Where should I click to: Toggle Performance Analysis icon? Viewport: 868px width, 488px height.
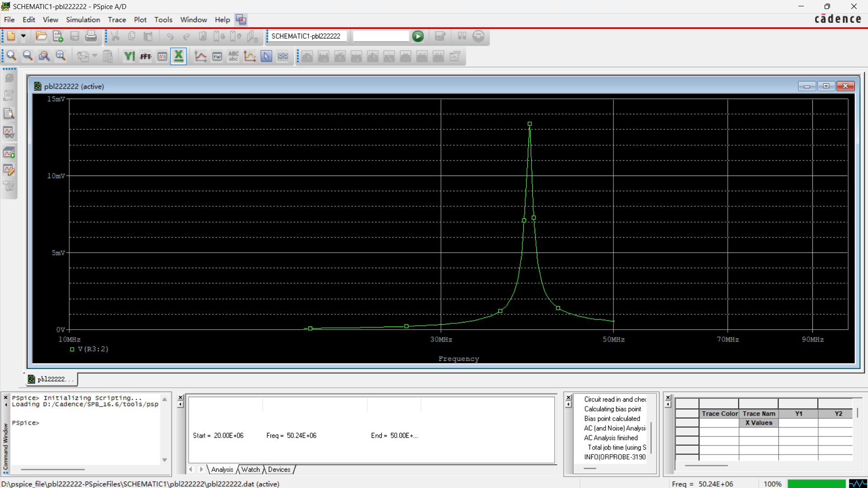click(162, 56)
